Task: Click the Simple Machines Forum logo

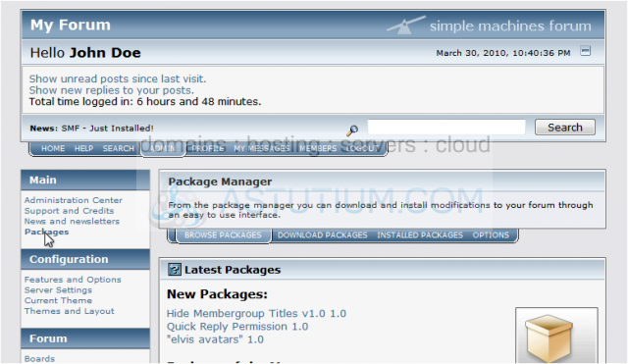Action: coord(489,26)
